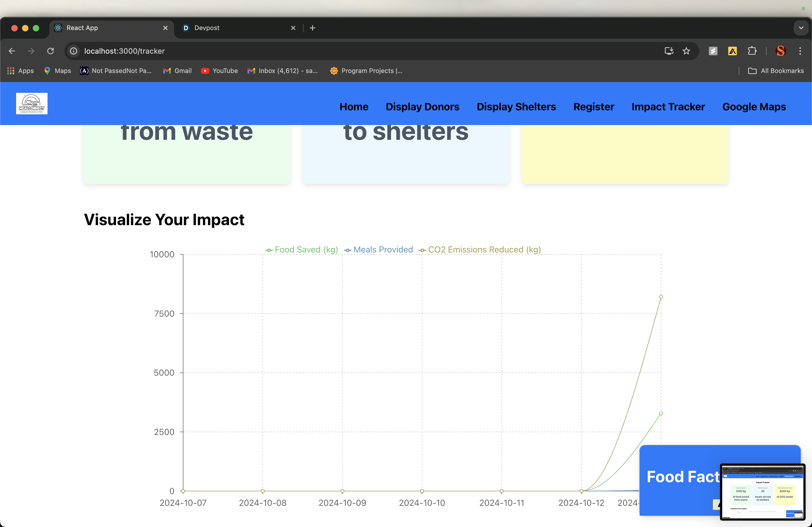Screen dimensions: 812x527
Task: Open the Extensions puzzle icon
Action: 752,51
